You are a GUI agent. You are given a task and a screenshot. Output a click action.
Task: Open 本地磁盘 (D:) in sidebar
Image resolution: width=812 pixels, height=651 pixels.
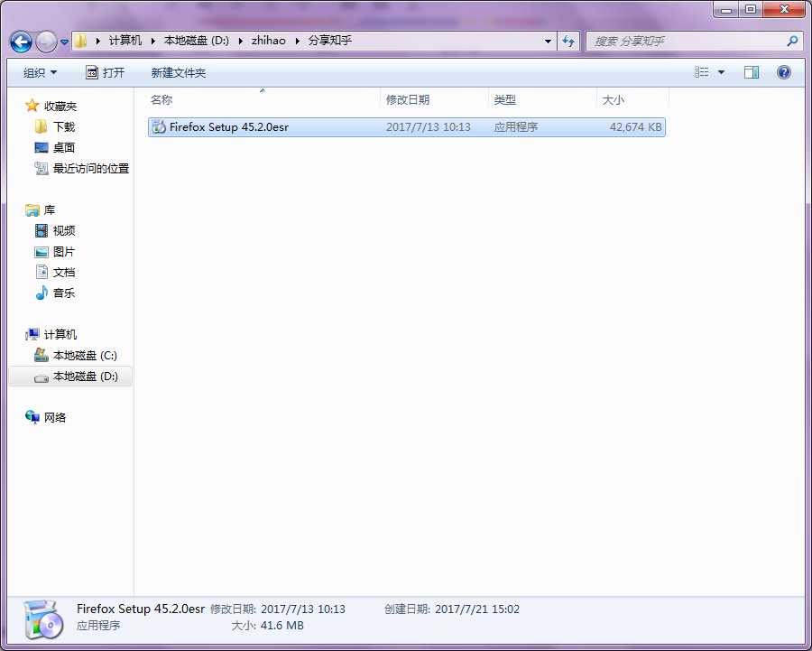85,377
